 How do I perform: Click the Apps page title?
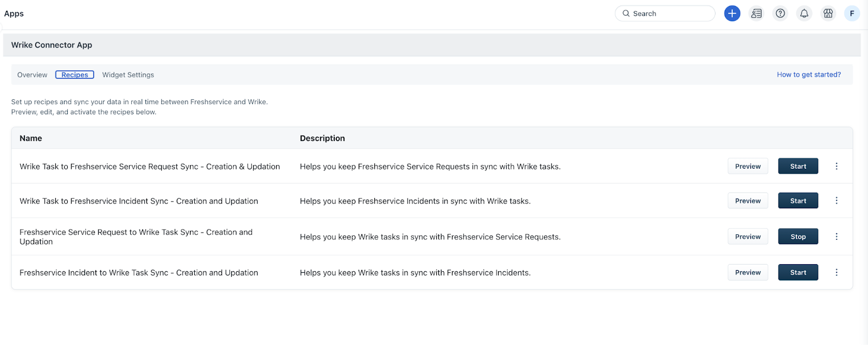14,14
